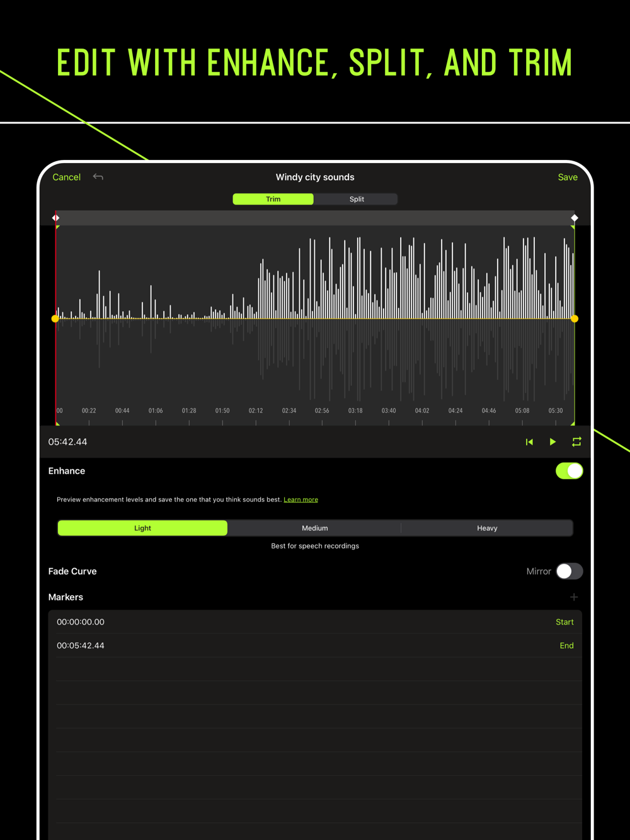
Task: Click the Start marker label
Action: pyautogui.click(x=564, y=622)
